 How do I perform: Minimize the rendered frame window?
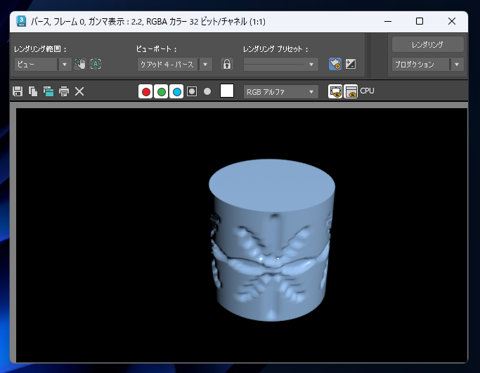pyautogui.click(x=388, y=21)
